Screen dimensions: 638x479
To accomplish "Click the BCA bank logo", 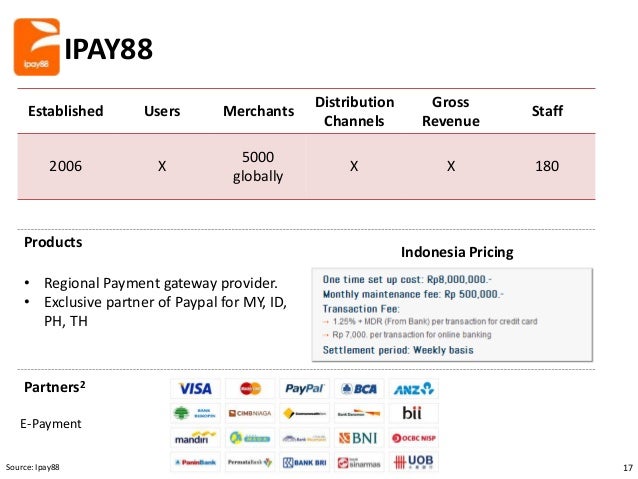I will point(359,389).
